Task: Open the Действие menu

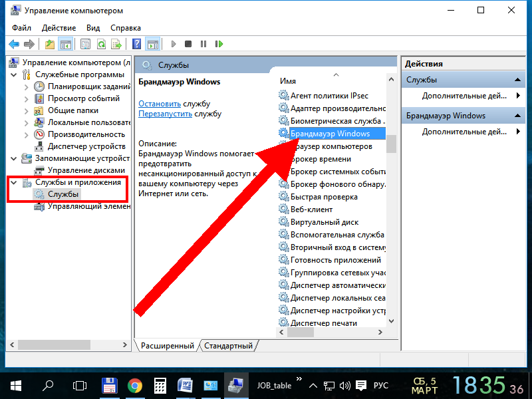Action: pyautogui.click(x=59, y=28)
